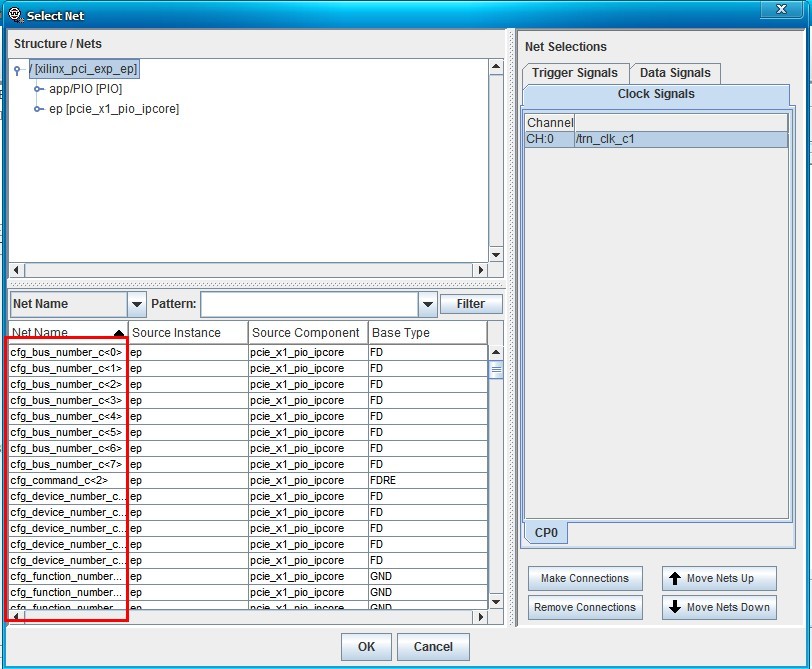This screenshot has height=669, width=812.
Task: Sort by Base Type column header
Action: click(x=428, y=332)
